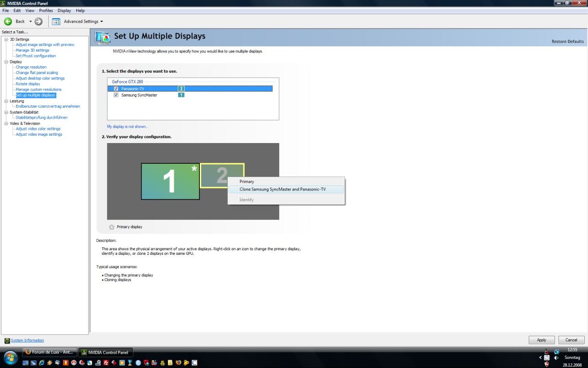This screenshot has width=588, height=368.
Task: Click the number 1 badge beside Samsung SyncMaster
Action: (x=181, y=95)
